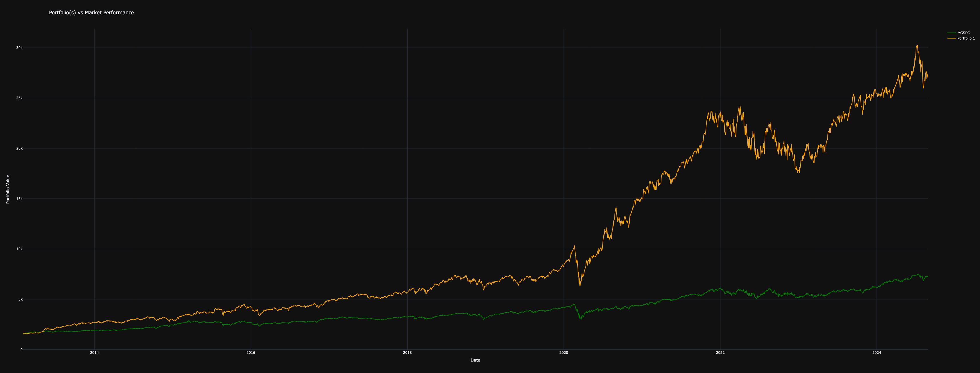Click the 'Portfolio Value' y-axis title
The image size is (980, 373).
click(8, 189)
